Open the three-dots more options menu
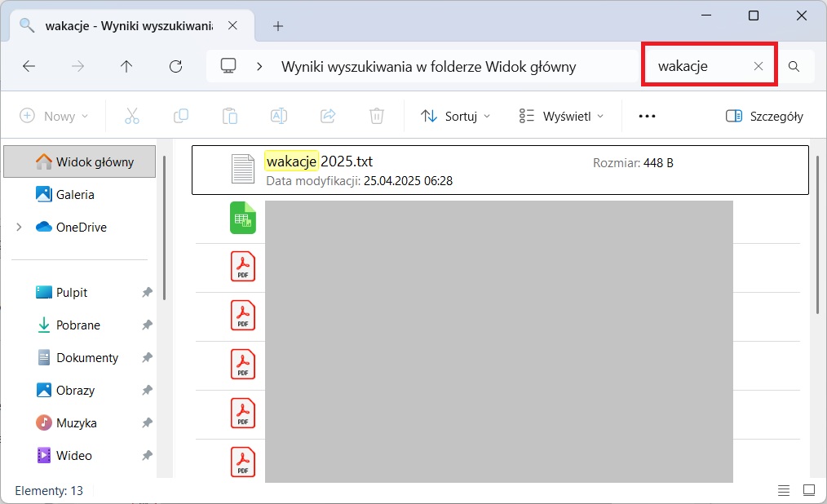827x504 pixels. click(x=647, y=116)
